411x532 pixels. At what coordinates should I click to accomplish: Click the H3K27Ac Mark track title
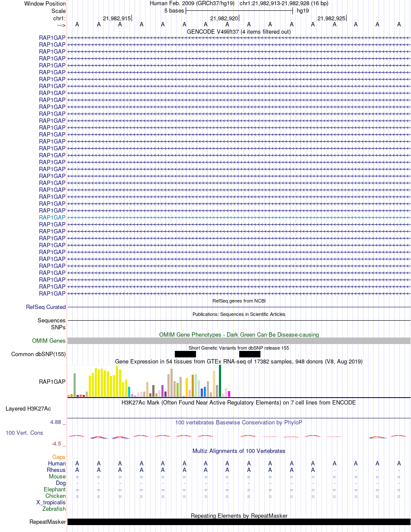(239, 402)
